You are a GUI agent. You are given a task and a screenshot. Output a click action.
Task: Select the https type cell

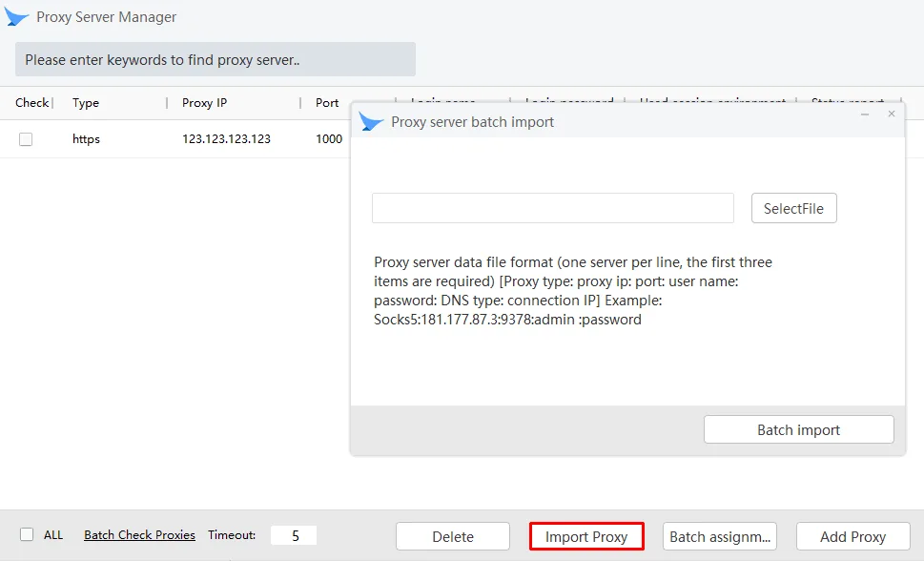pos(86,139)
